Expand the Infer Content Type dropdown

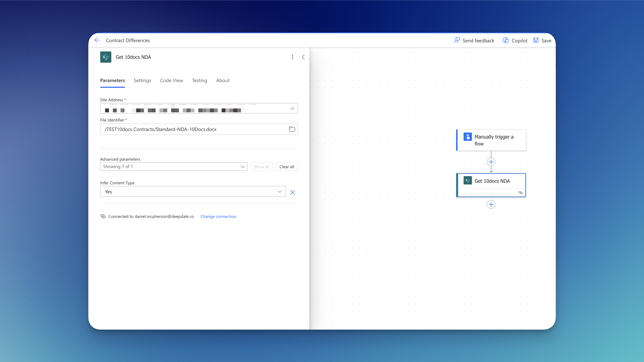[279, 191]
